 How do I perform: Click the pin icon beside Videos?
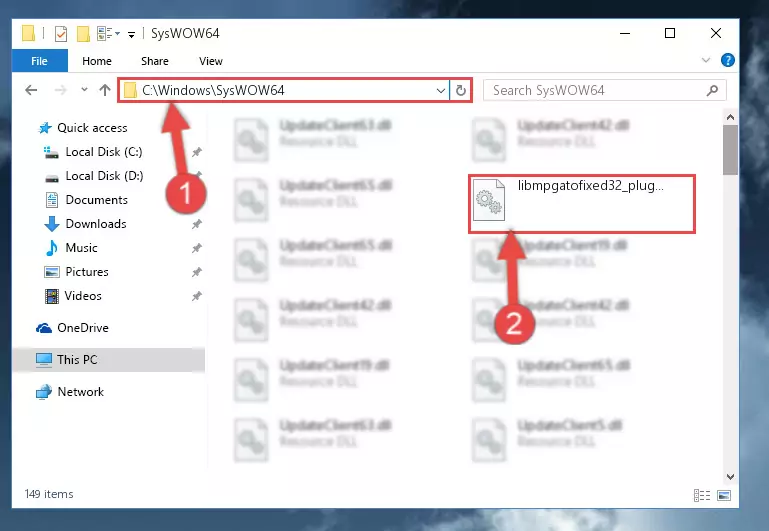click(x=197, y=296)
